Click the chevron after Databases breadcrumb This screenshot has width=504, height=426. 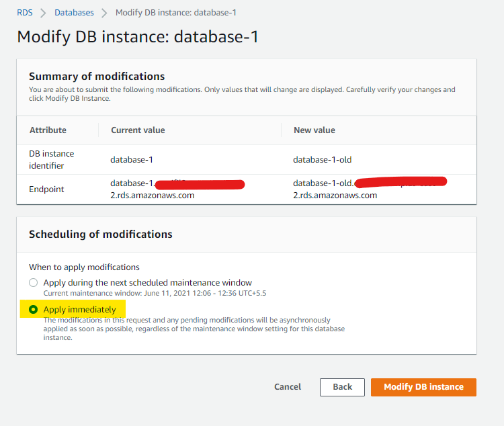tap(104, 13)
